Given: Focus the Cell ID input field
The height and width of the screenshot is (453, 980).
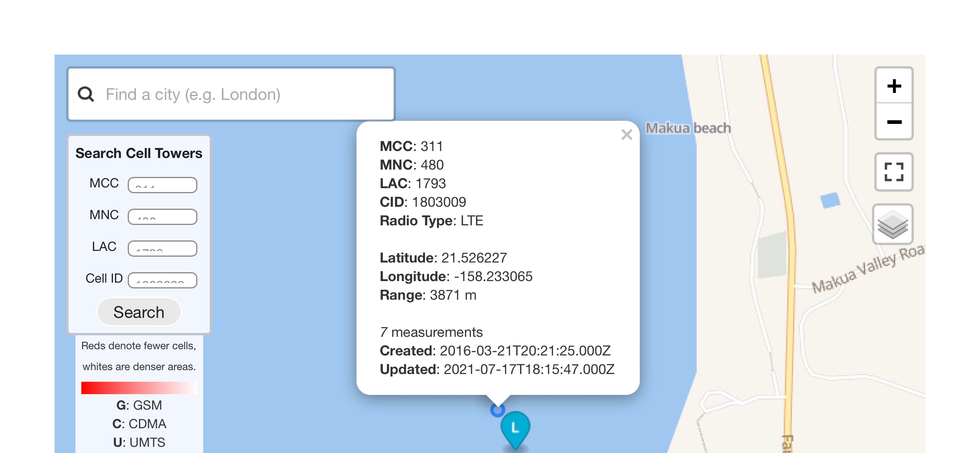Looking at the screenshot, I should coord(163,280).
